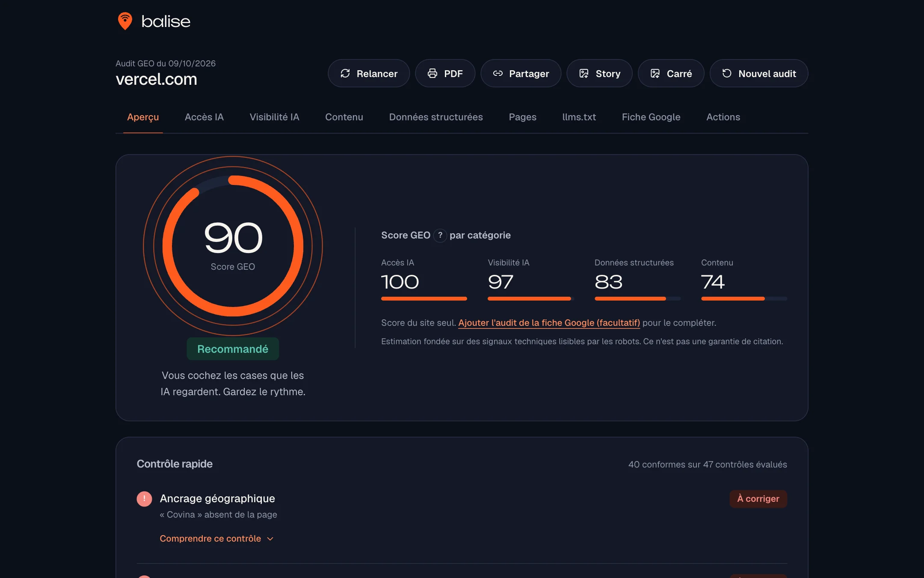This screenshot has width=924, height=578.
Task: Click the Recommandé badge
Action: click(x=233, y=349)
